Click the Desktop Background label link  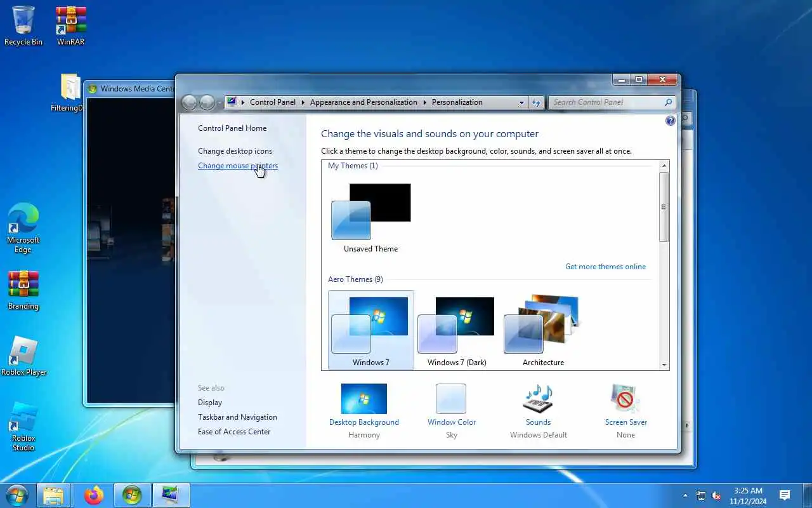[x=364, y=422]
